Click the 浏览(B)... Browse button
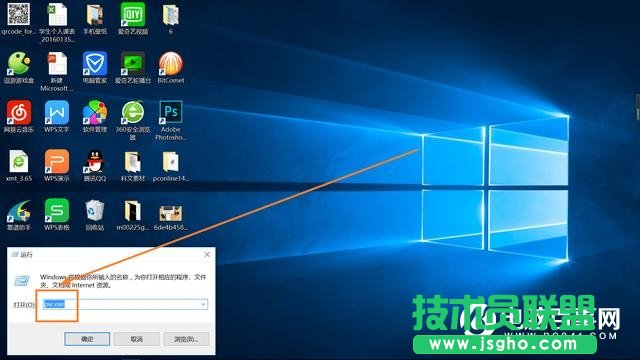Image resolution: width=640 pixels, height=360 pixels. point(186,339)
